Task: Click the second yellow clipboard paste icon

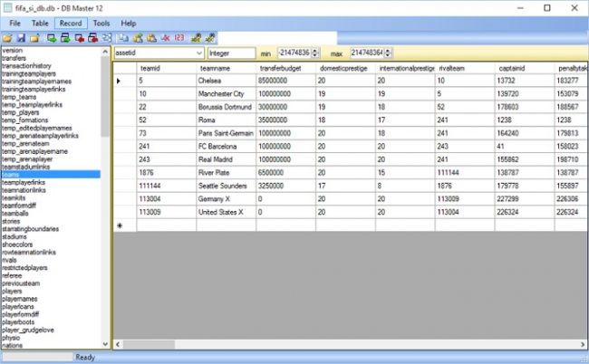Action: (x=151, y=38)
